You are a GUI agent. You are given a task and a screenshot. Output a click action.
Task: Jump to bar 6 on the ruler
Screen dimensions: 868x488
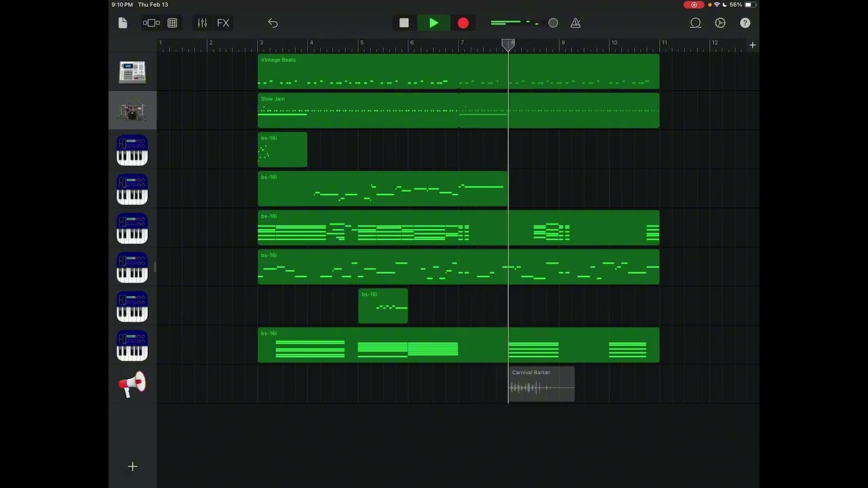click(412, 43)
